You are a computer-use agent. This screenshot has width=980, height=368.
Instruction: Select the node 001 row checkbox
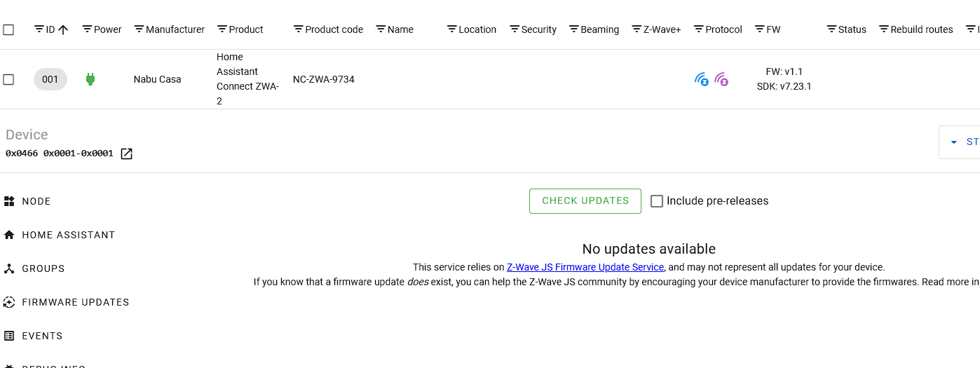click(x=8, y=79)
